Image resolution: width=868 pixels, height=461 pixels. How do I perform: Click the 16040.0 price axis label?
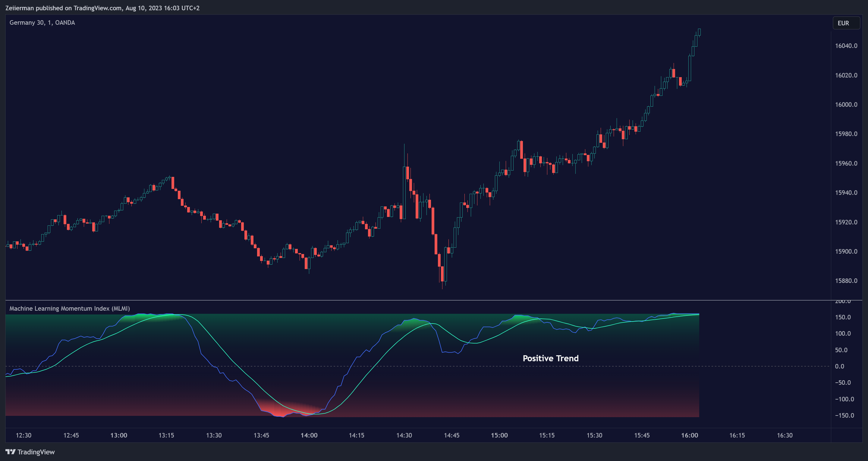846,46
